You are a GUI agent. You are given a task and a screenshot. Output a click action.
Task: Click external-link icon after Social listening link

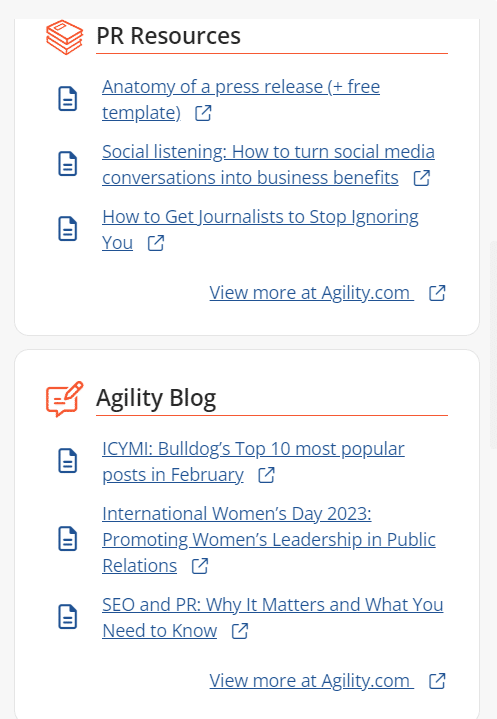coord(422,178)
